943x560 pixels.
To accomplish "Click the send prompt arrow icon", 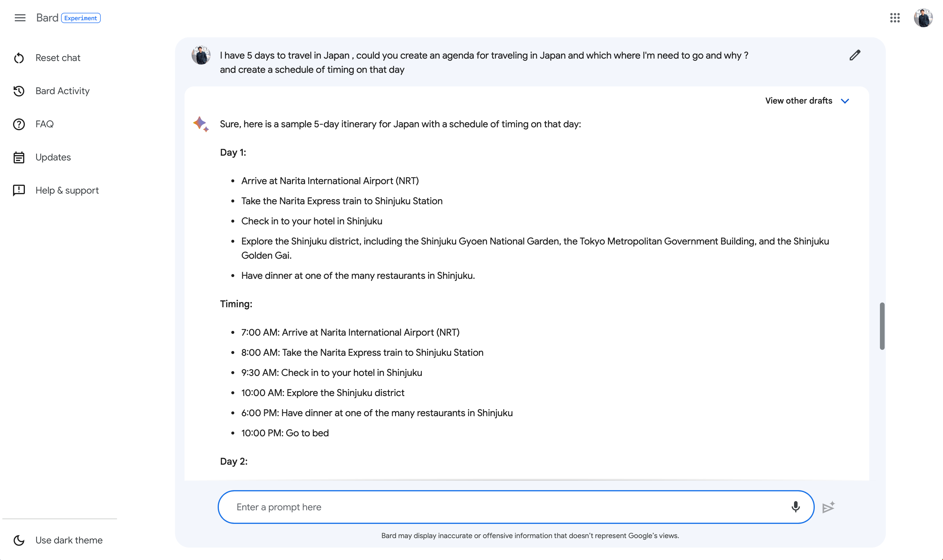I will [x=828, y=507].
